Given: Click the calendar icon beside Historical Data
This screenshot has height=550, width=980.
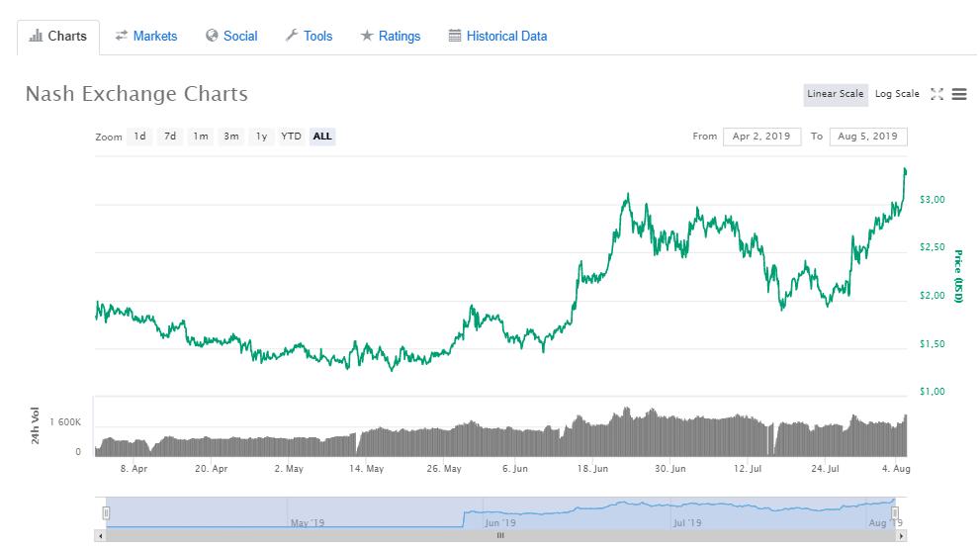Looking at the screenshot, I should click(455, 36).
